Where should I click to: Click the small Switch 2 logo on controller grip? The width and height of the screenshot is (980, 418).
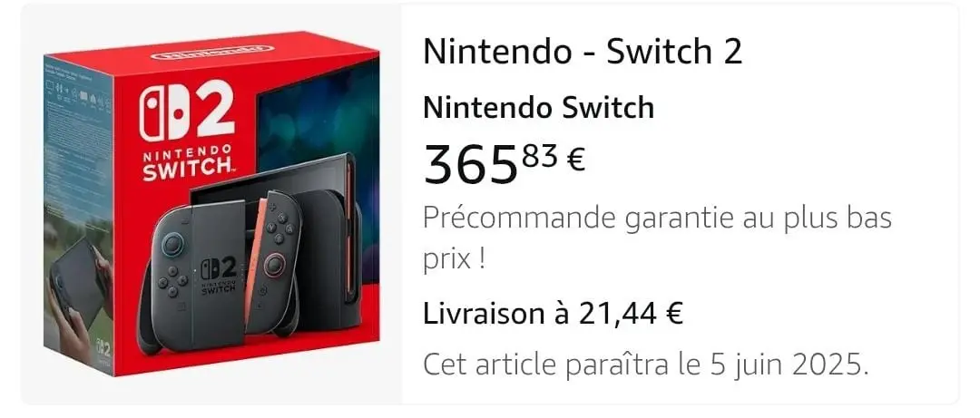pyautogui.click(x=219, y=275)
